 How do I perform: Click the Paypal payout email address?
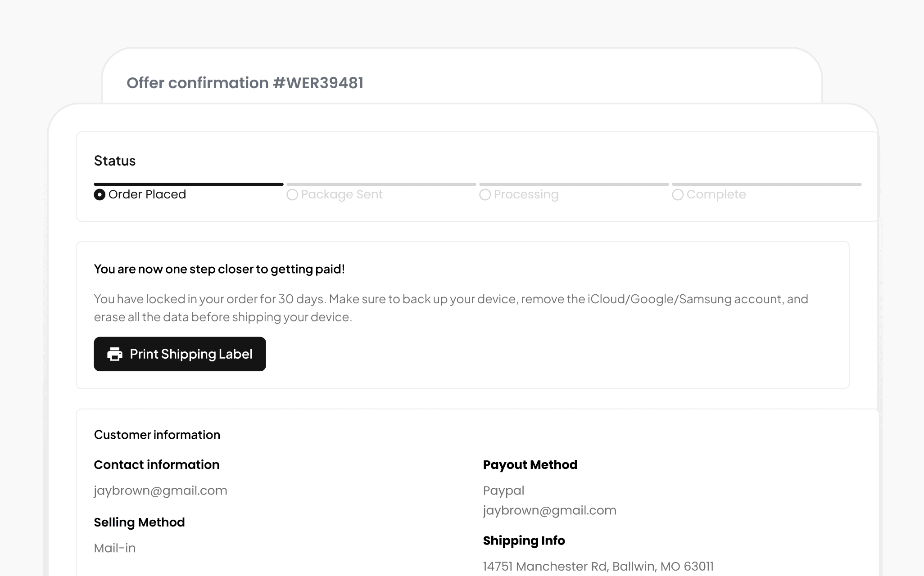550,510
